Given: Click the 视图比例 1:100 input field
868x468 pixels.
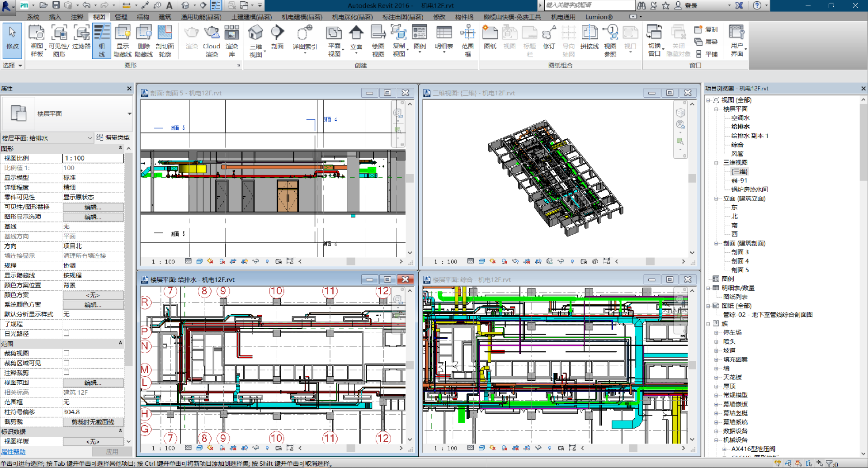Looking at the screenshot, I should (x=93, y=158).
